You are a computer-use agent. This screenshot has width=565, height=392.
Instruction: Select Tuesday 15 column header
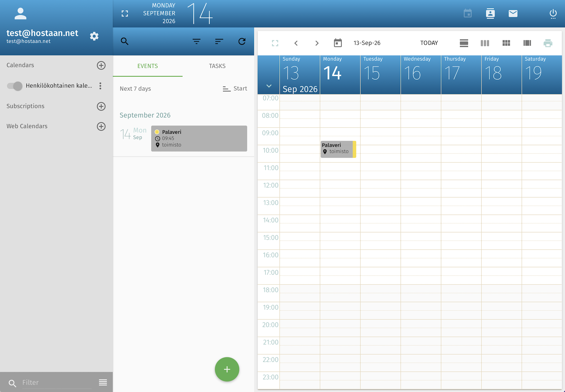click(380, 74)
